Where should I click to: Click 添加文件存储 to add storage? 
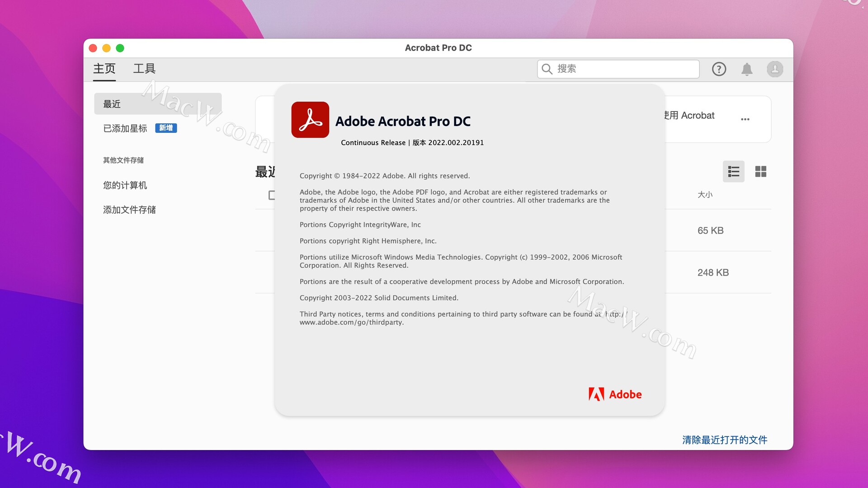(x=129, y=209)
